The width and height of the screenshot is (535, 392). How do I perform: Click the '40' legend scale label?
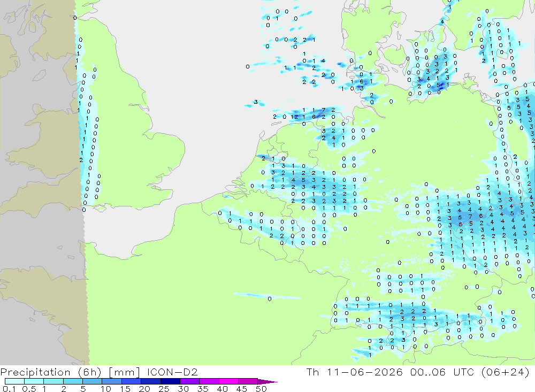223,389
